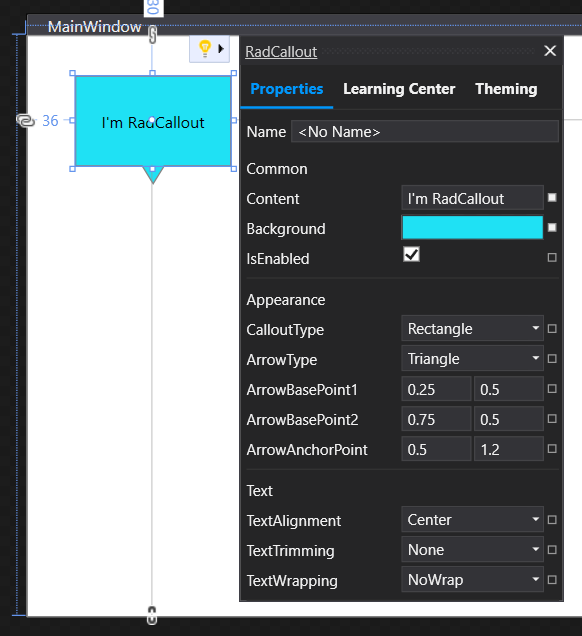This screenshot has height=636, width=582.
Task: Click the bottom margin chain link icon
Action: tap(152, 615)
